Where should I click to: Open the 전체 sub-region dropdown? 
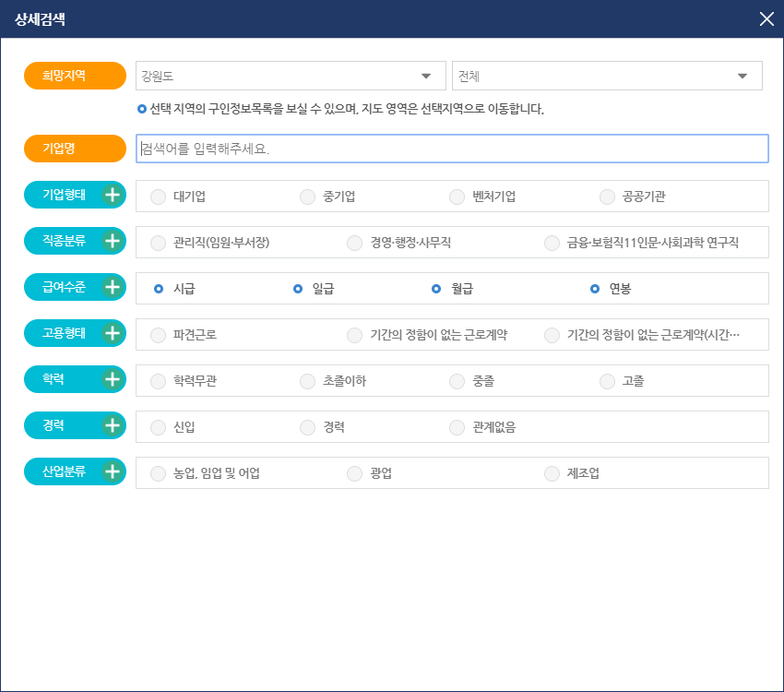tap(606, 76)
